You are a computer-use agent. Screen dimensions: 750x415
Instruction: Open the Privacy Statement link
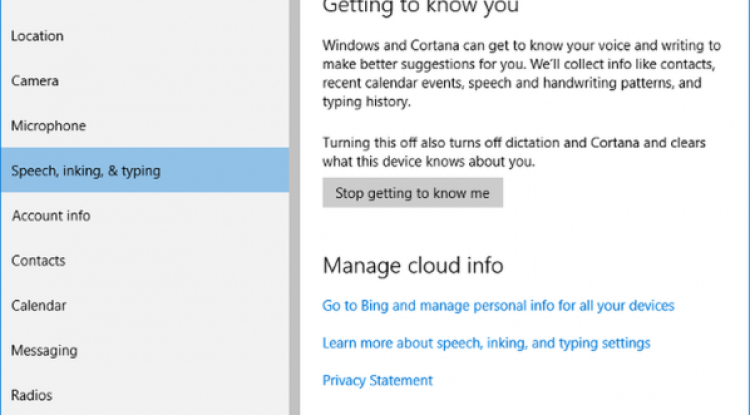377,380
